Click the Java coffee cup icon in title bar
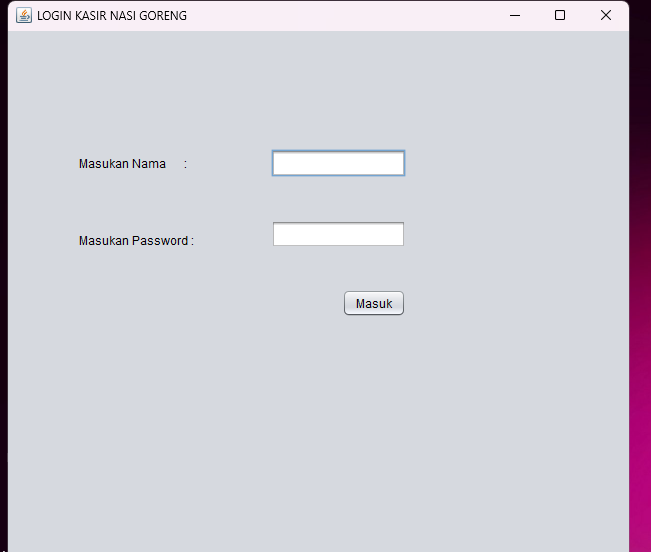The height and width of the screenshot is (552, 651). click(24, 15)
